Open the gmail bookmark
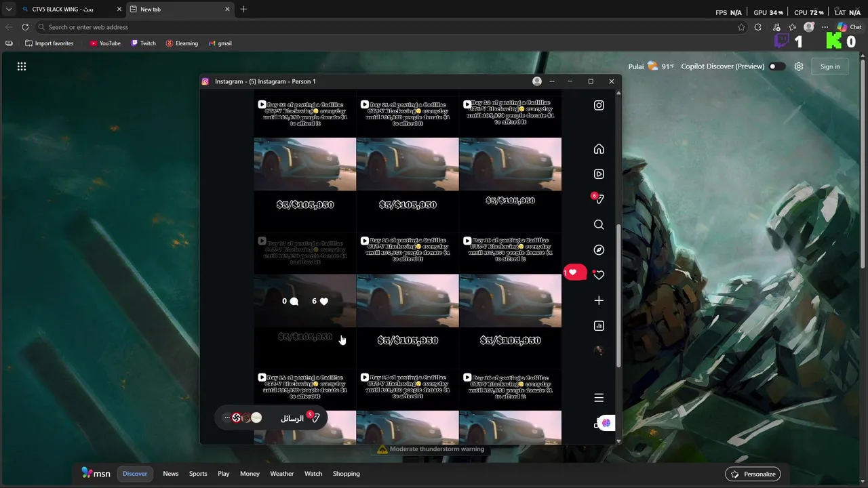 click(x=220, y=43)
